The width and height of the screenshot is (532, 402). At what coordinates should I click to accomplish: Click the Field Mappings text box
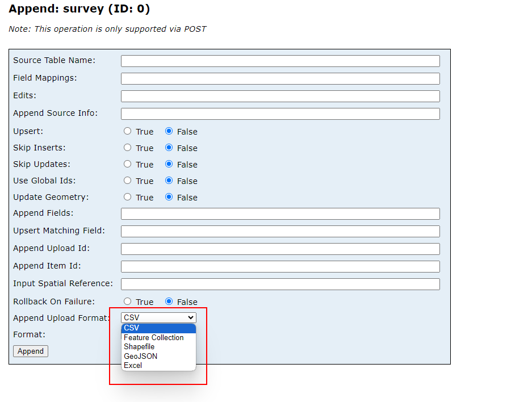(x=280, y=78)
